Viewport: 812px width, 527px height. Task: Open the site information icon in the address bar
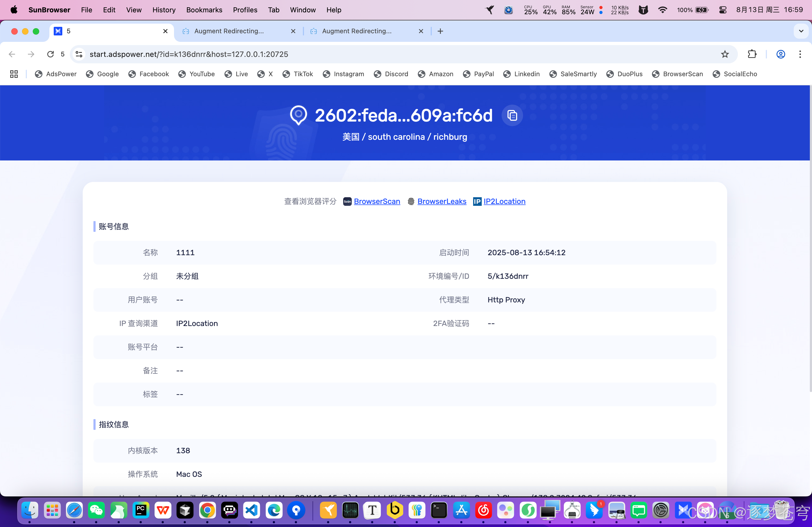click(79, 54)
